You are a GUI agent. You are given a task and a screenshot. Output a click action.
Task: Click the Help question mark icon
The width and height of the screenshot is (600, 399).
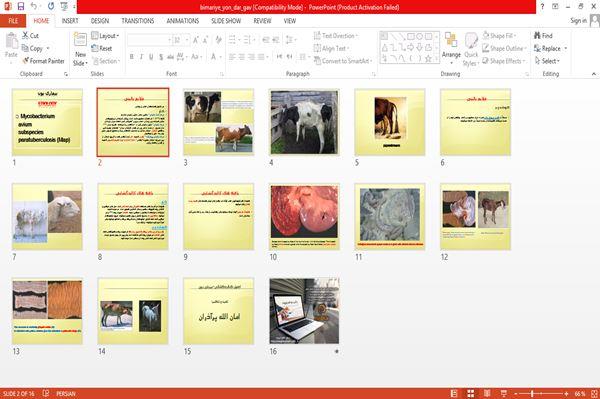coord(542,7)
